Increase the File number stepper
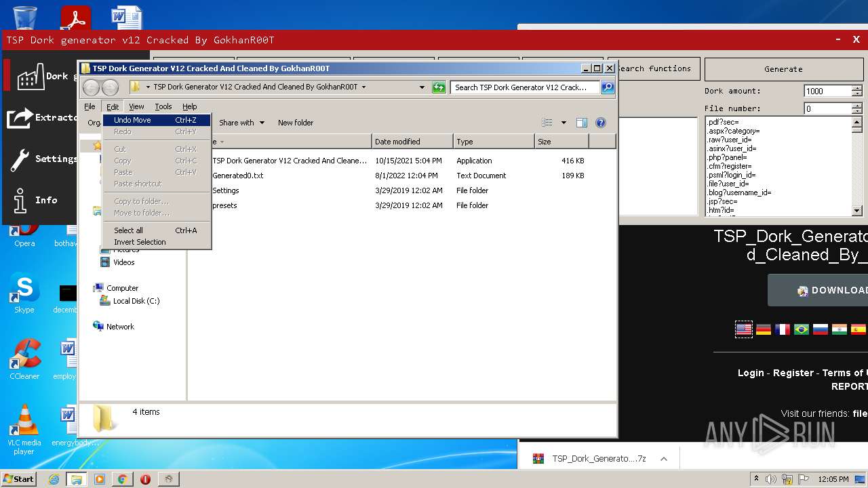Screen dimensions: 868x488 857,106
